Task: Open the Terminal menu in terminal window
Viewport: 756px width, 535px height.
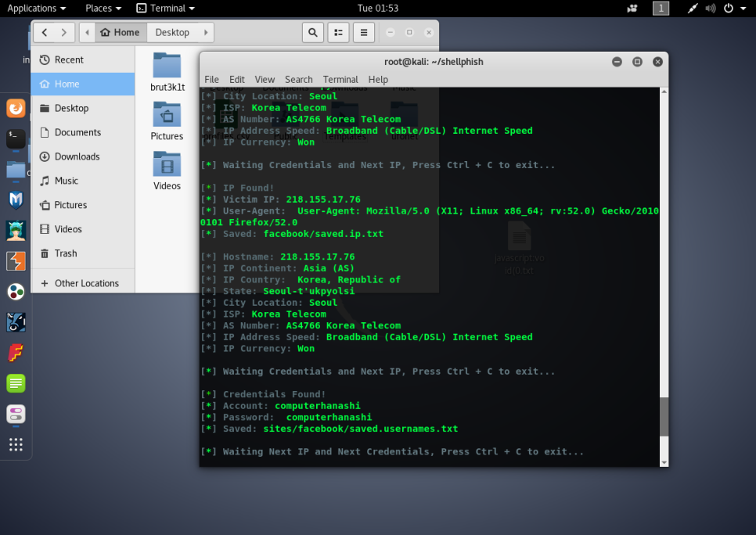Action: pos(340,80)
